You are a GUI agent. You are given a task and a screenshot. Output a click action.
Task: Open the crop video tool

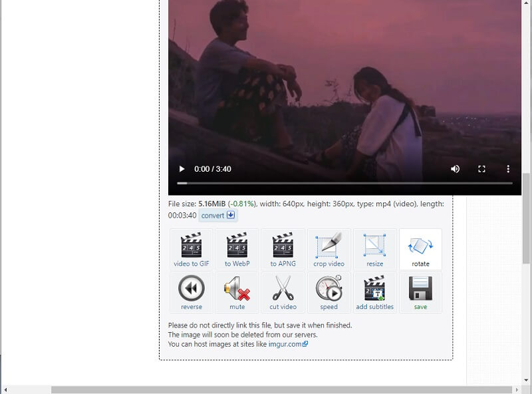329,250
